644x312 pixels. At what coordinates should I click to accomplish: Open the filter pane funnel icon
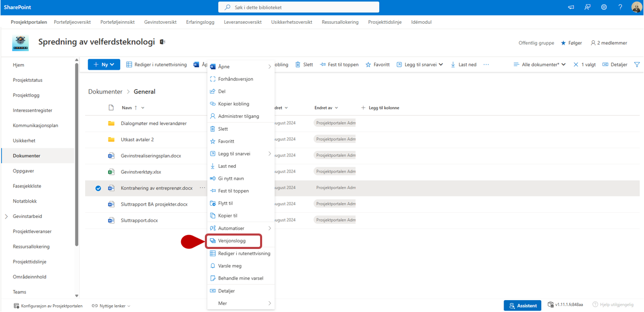(636, 65)
